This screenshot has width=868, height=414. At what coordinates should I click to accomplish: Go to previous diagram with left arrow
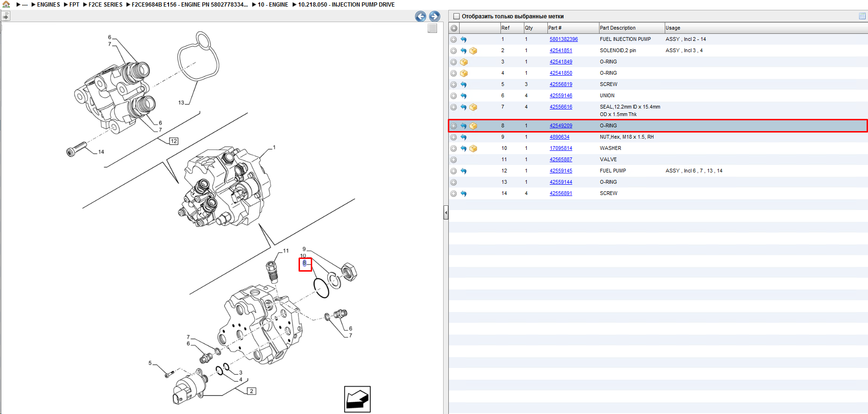(421, 16)
